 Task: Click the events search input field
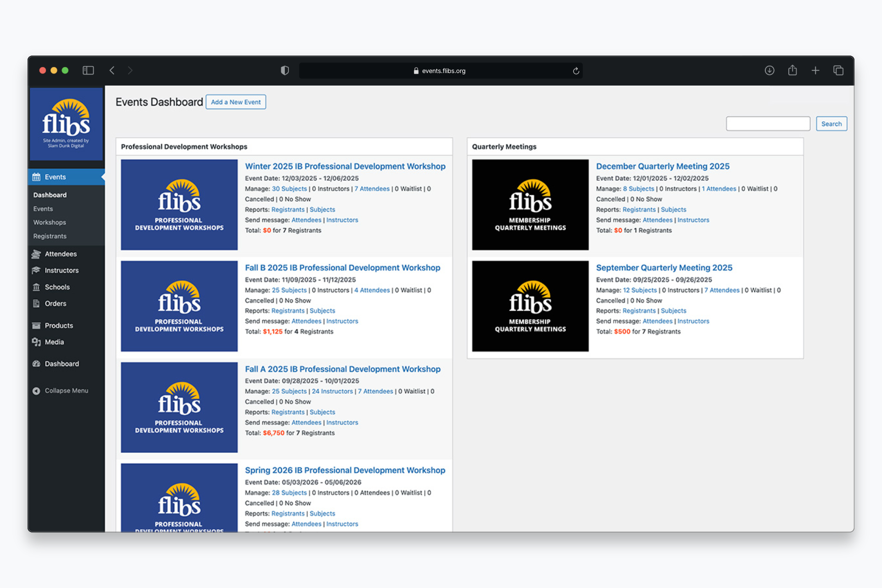(x=768, y=124)
